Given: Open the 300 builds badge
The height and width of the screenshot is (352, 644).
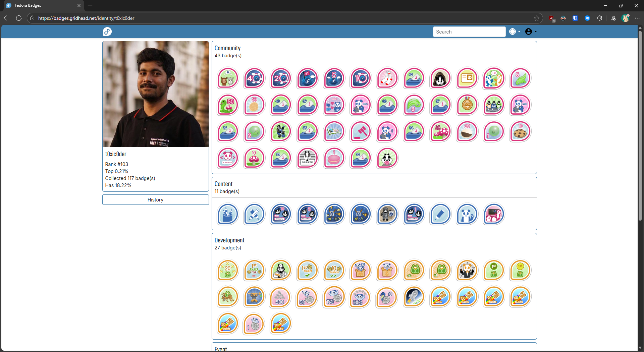Looking at the screenshot, I should tap(440, 297).
